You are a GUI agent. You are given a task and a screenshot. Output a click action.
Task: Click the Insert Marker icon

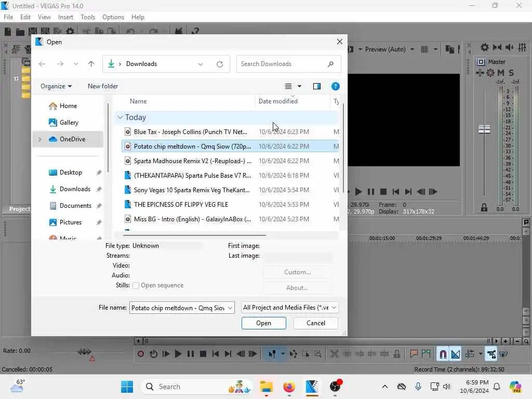[414, 354]
